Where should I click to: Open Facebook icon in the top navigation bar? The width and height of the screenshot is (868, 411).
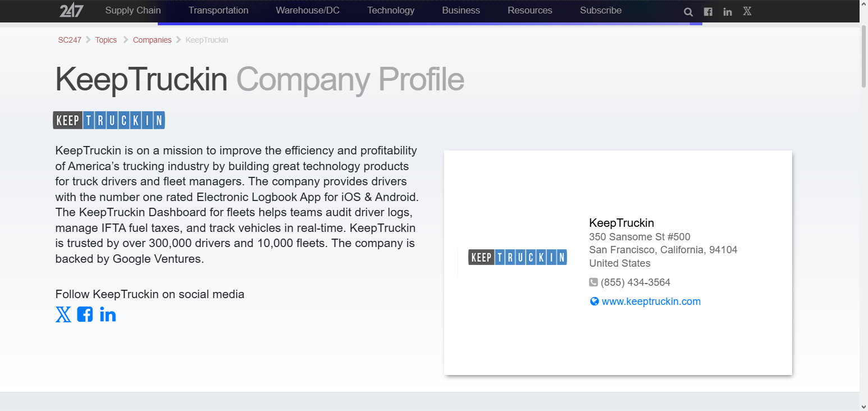coord(708,12)
